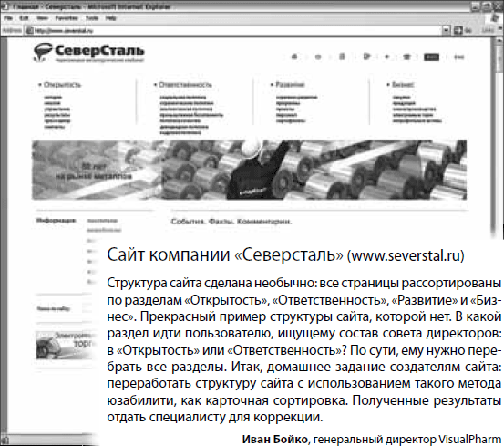Screen dimensions: 504x446
Task: Expand the address bar dropdown arrow
Action: point(447,30)
